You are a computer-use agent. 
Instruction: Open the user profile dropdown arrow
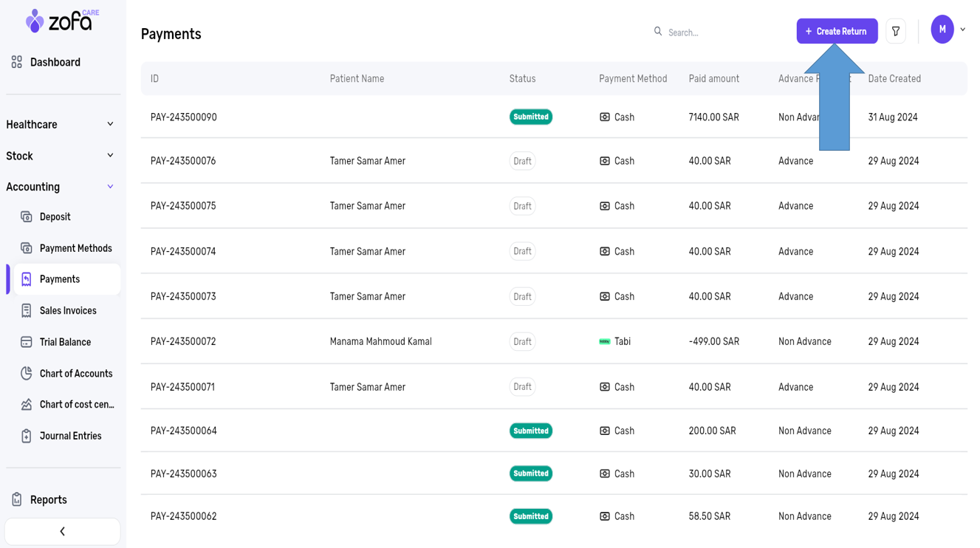pyautogui.click(x=962, y=30)
